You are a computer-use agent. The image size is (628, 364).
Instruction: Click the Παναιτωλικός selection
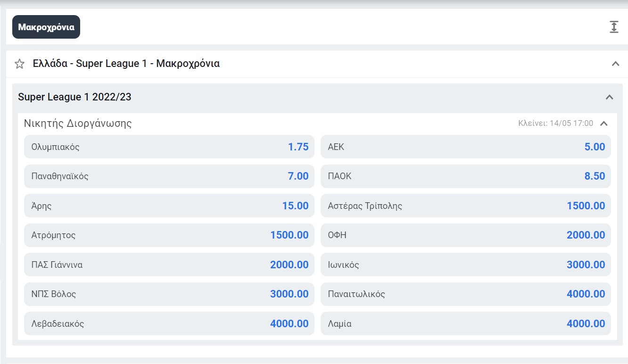[466, 294]
